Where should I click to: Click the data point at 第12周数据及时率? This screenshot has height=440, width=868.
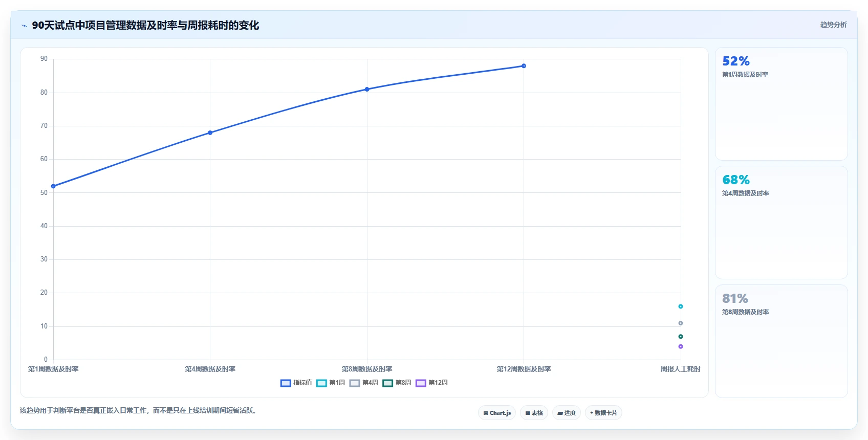(x=524, y=65)
